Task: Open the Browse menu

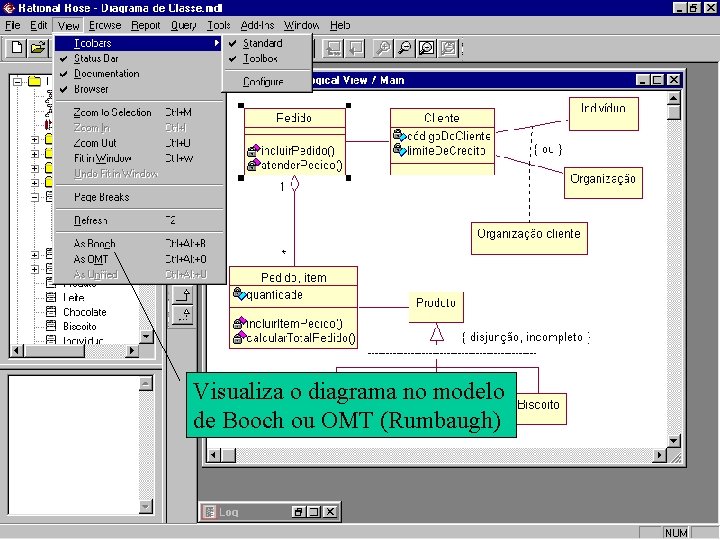Action: (x=105, y=25)
